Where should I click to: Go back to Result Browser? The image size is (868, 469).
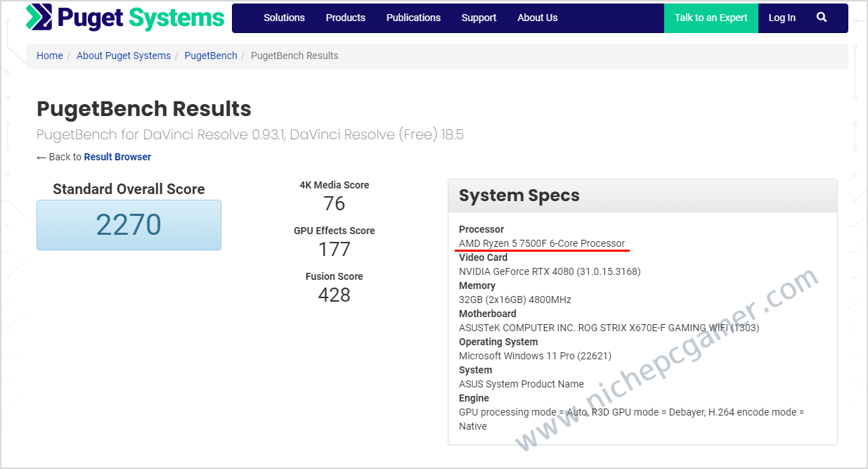coord(117,157)
